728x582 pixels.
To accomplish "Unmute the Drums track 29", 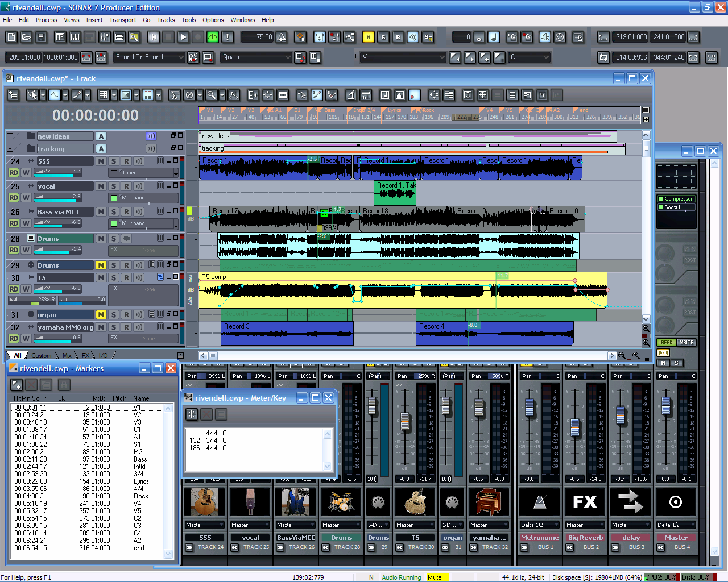I will point(101,265).
